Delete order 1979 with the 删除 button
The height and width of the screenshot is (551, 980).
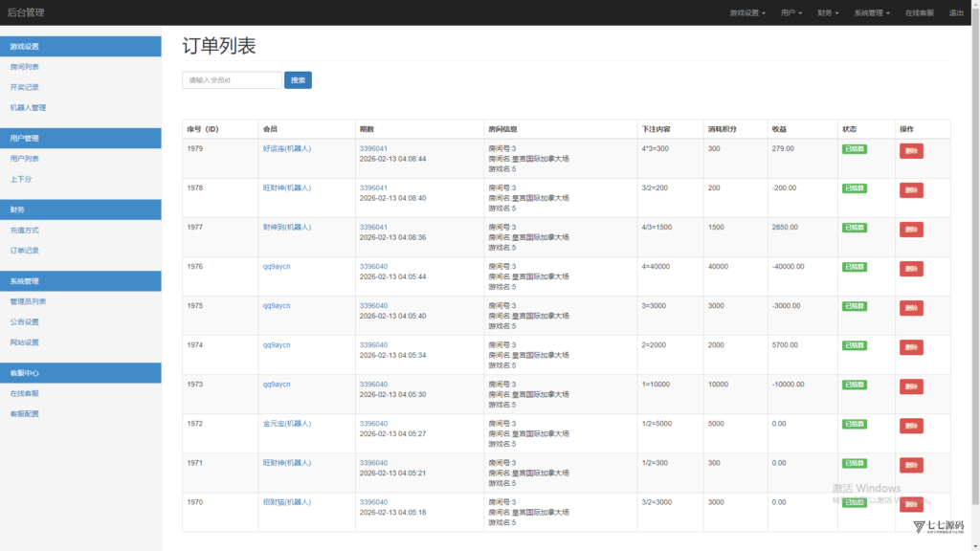pyautogui.click(x=911, y=151)
